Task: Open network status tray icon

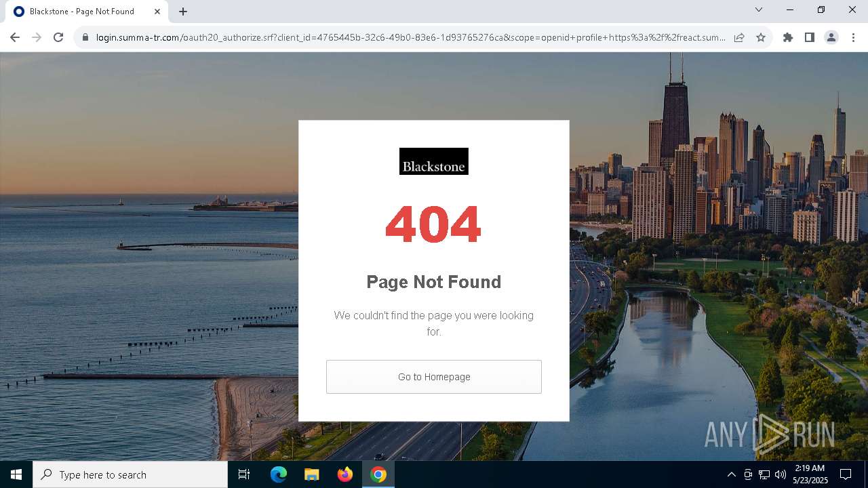Action: [x=764, y=474]
